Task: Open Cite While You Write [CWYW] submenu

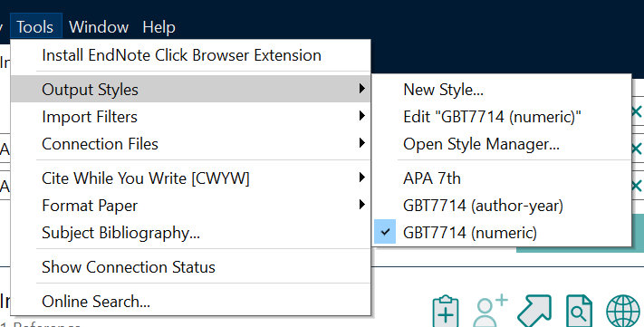Action: [190, 178]
